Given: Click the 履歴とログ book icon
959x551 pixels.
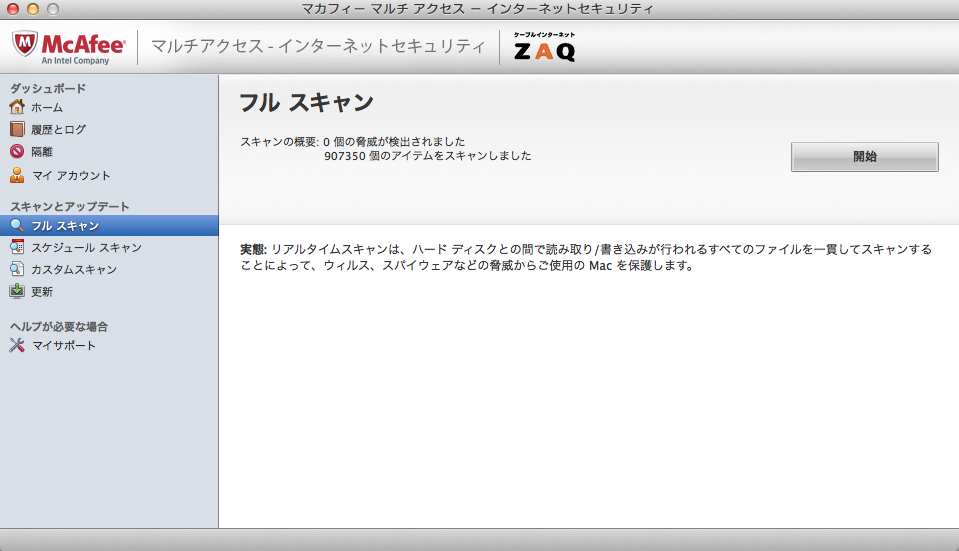Looking at the screenshot, I should pos(17,129).
